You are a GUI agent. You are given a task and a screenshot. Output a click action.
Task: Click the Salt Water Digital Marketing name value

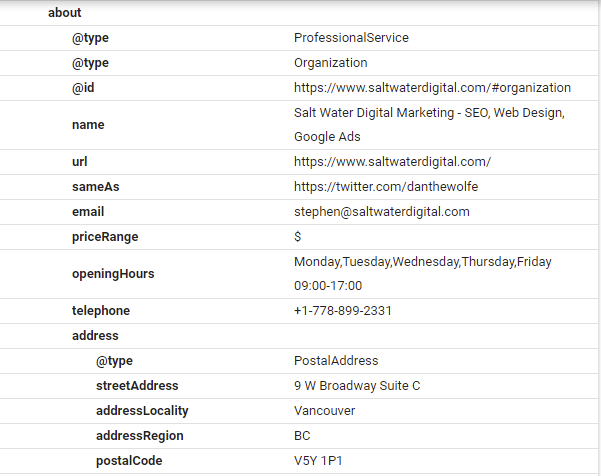[x=429, y=125]
